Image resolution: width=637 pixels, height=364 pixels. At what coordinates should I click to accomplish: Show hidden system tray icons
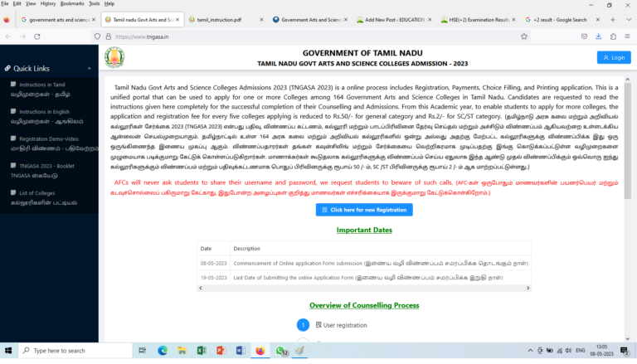click(x=534, y=351)
